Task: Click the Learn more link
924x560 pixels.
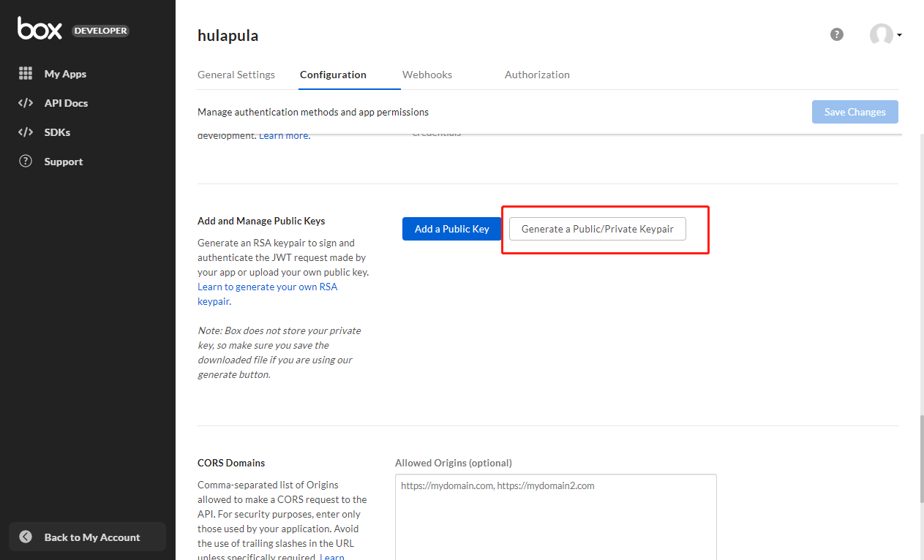Action: click(x=284, y=135)
